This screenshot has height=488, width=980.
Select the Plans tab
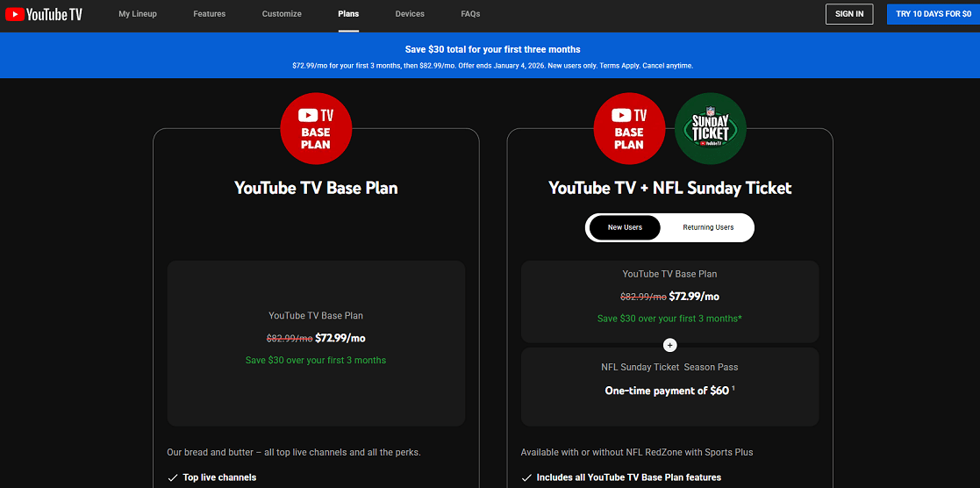click(348, 14)
